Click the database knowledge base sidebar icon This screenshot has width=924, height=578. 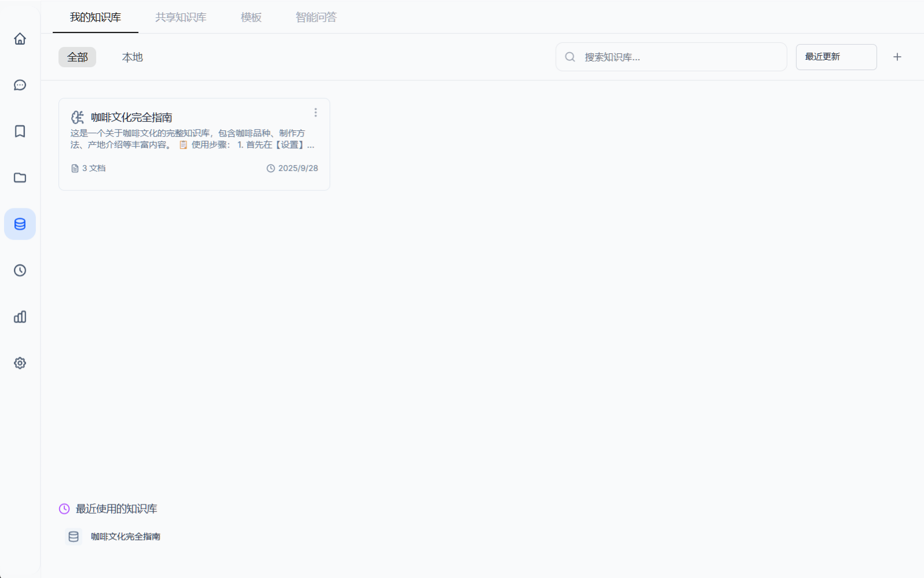click(20, 224)
